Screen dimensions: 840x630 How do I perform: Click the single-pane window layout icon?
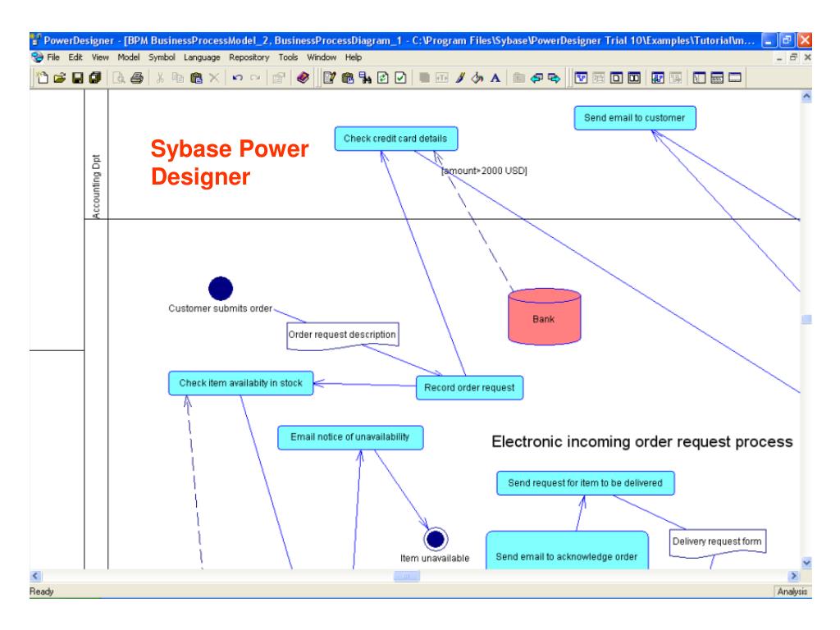click(617, 78)
